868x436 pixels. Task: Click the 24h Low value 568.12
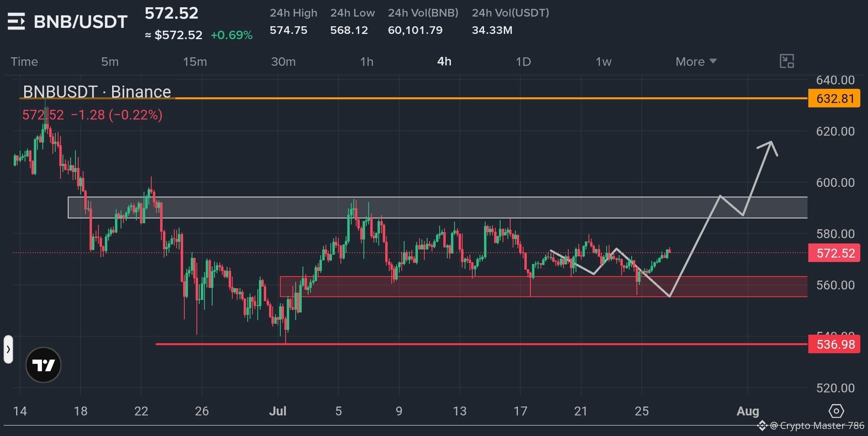(x=349, y=30)
